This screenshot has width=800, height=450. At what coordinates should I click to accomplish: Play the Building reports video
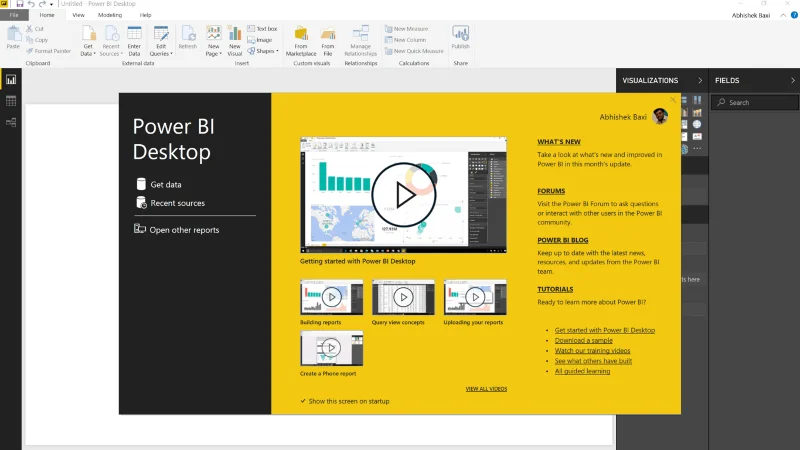(x=332, y=297)
